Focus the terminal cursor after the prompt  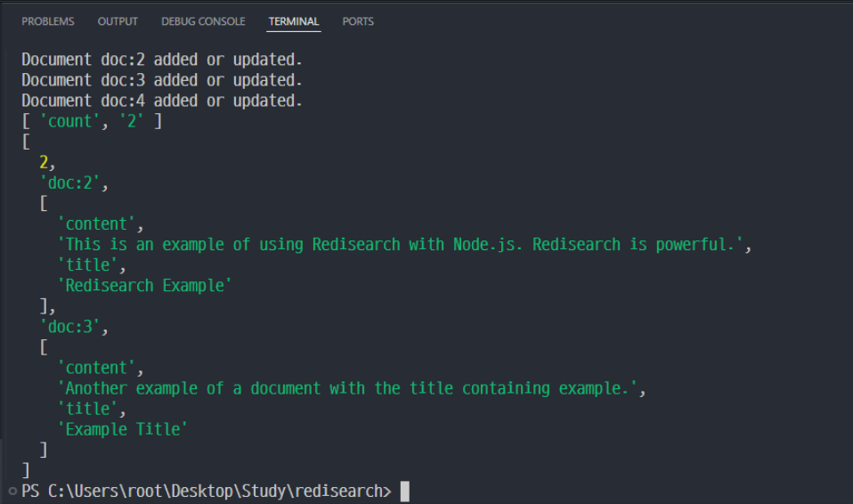click(404, 491)
